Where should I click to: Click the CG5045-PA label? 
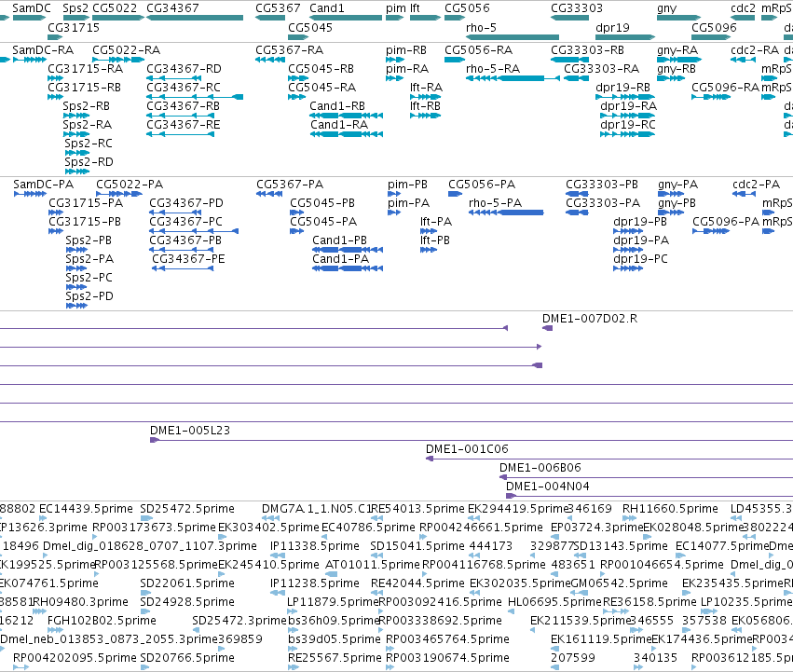(323, 222)
